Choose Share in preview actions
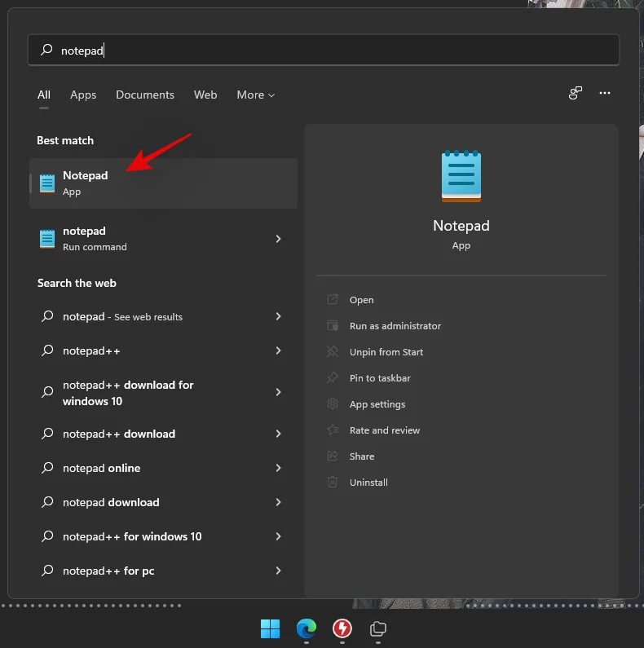This screenshot has height=648, width=644. click(x=362, y=456)
